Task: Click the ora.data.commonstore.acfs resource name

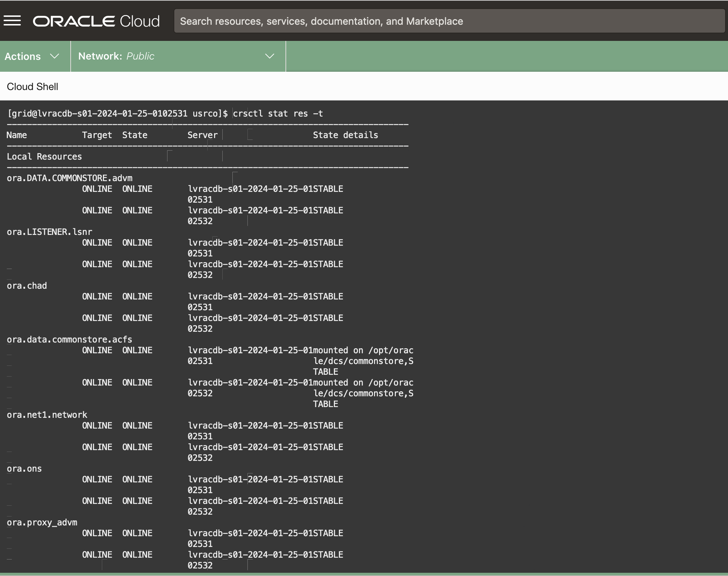Action: 69,340
